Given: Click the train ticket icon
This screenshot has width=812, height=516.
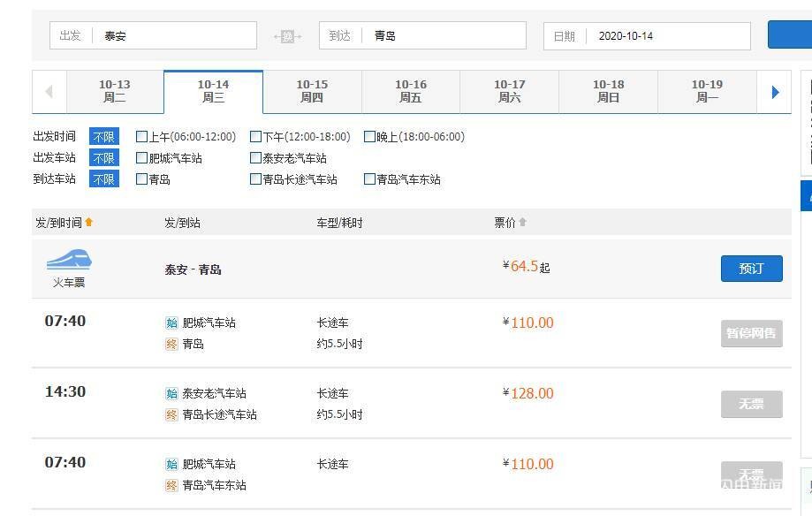Looking at the screenshot, I should point(69,260).
